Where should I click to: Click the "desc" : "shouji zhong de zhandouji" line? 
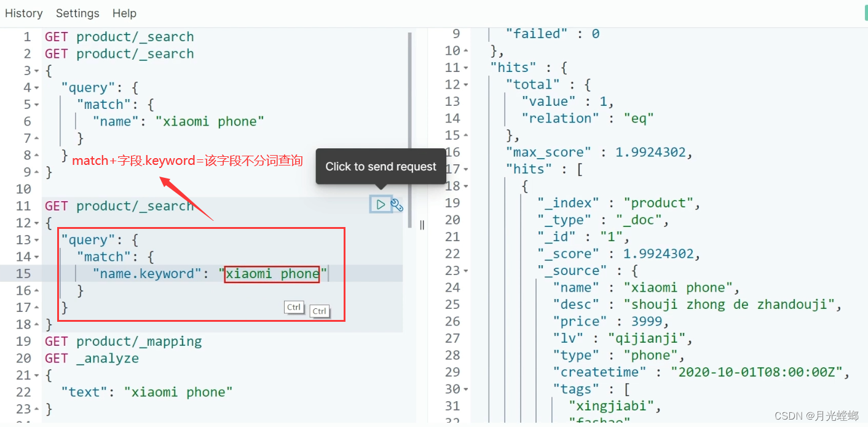[697, 305]
